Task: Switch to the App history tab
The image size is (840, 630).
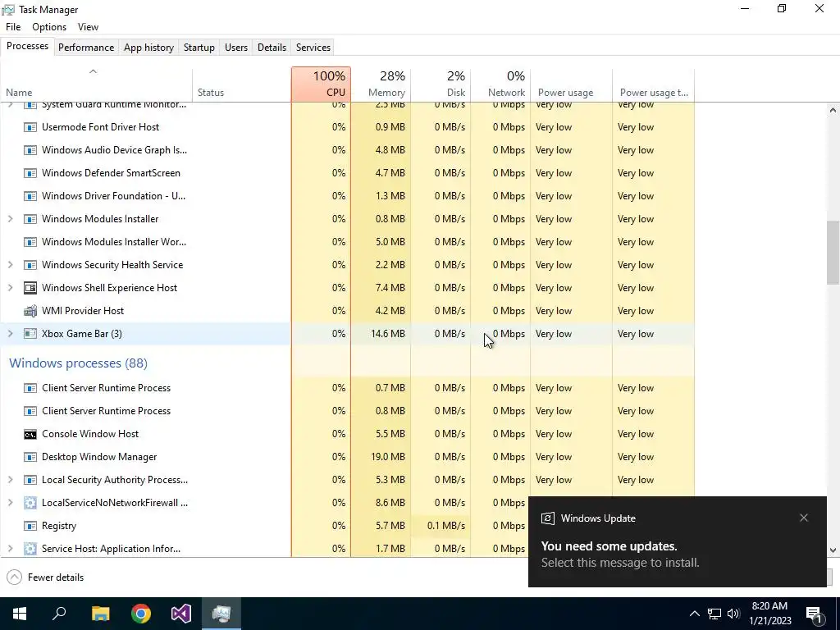Action: coord(149,47)
